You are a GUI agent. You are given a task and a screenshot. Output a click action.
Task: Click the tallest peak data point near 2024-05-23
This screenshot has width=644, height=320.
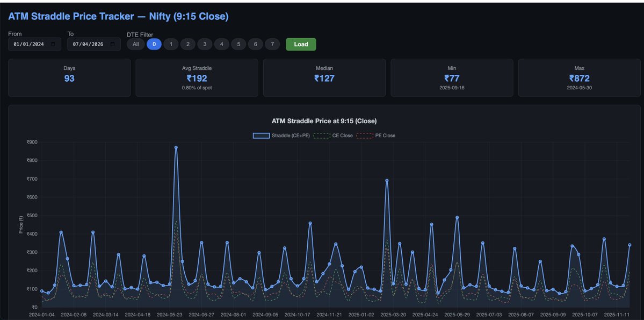176,146
